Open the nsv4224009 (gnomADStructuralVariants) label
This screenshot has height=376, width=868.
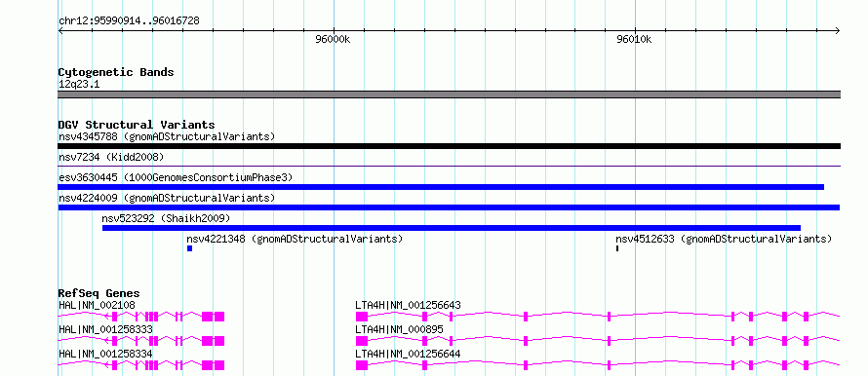[167, 198]
